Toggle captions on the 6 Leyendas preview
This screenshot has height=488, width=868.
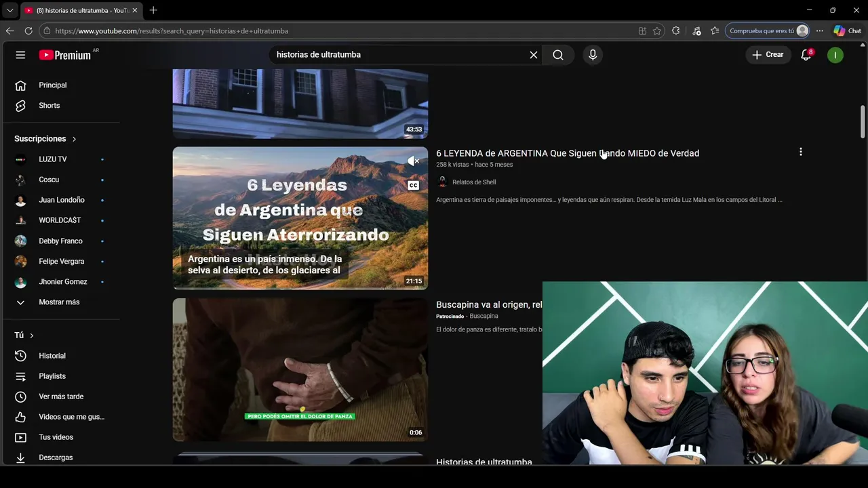pos(413,185)
